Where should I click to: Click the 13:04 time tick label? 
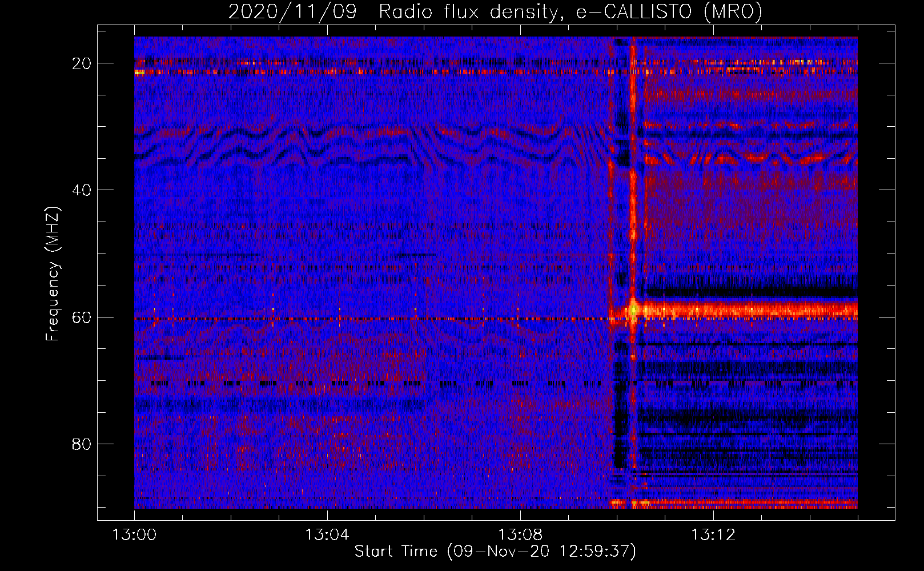click(x=327, y=535)
